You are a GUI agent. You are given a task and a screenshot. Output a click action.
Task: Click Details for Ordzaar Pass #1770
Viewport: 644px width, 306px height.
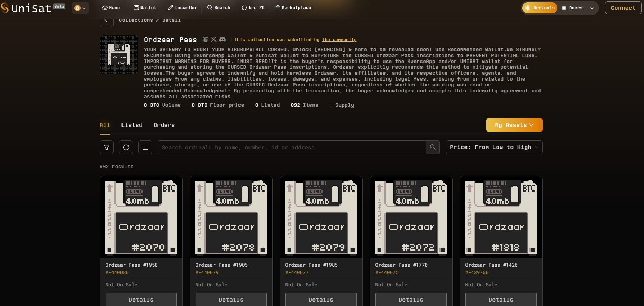click(x=411, y=299)
